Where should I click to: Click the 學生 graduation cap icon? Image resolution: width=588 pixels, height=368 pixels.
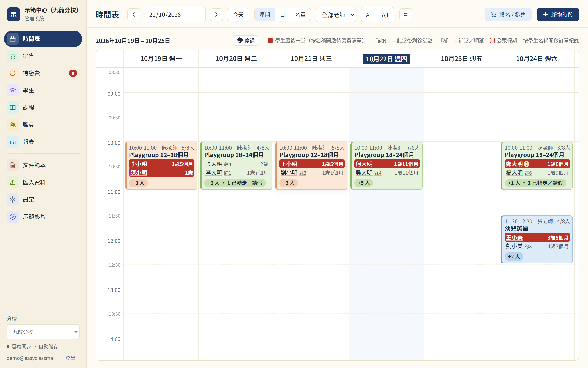click(13, 90)
